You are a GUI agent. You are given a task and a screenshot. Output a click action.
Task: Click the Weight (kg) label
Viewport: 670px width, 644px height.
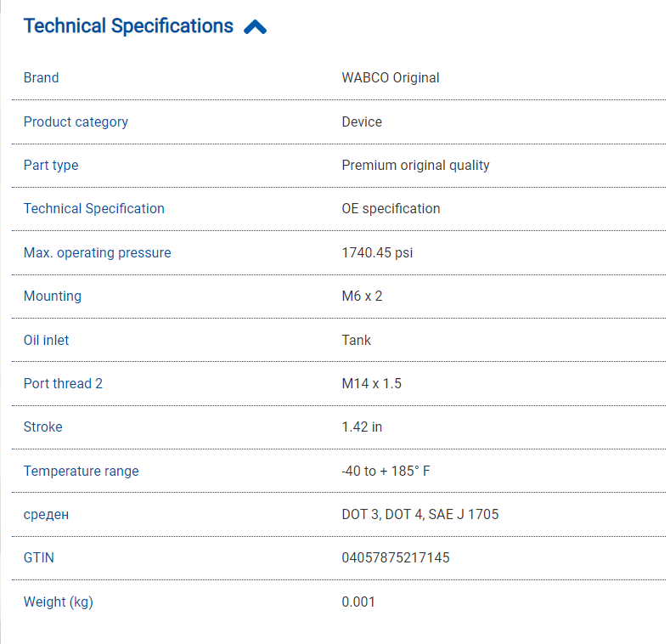coord(58,602)
